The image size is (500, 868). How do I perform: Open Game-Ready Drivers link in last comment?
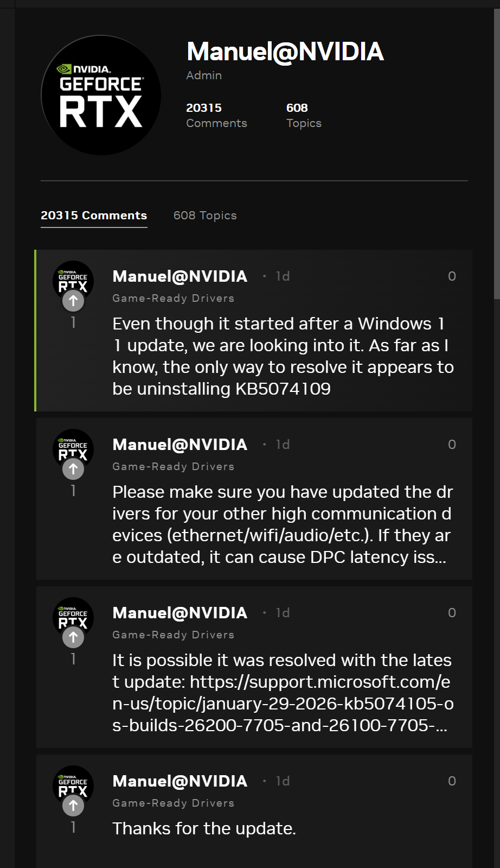tap(173, 803)
